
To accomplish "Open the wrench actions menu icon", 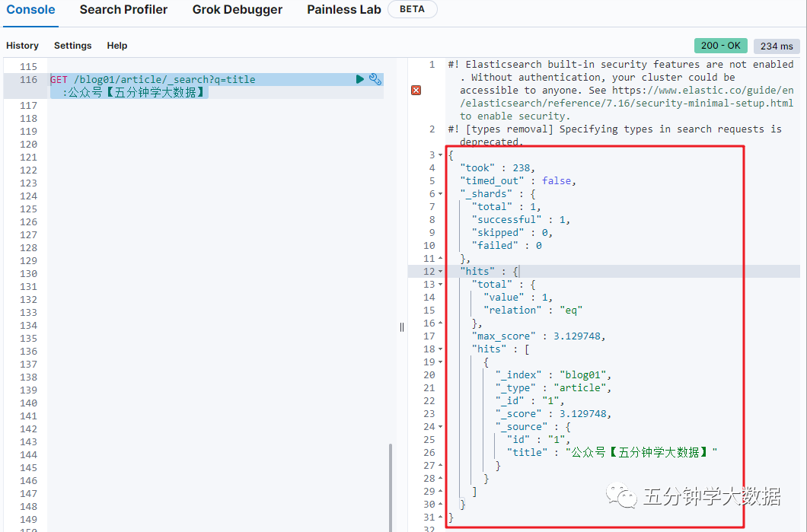I will [375, 79].
